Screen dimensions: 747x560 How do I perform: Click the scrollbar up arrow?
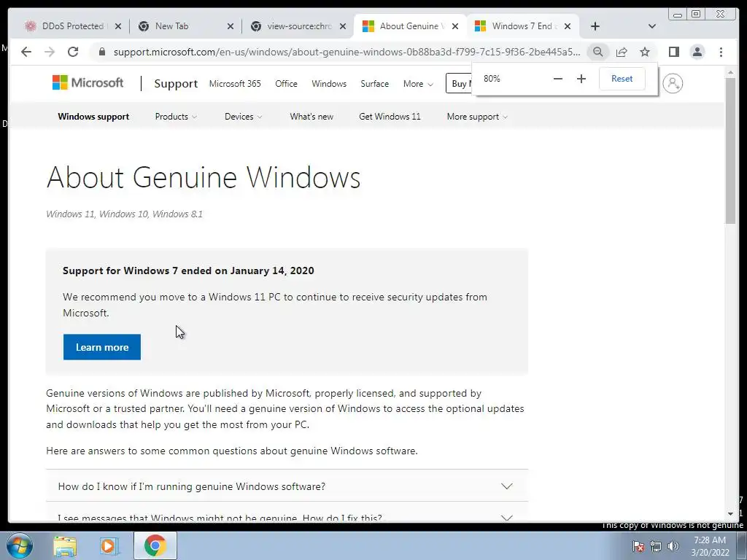(x=730, y=73)
